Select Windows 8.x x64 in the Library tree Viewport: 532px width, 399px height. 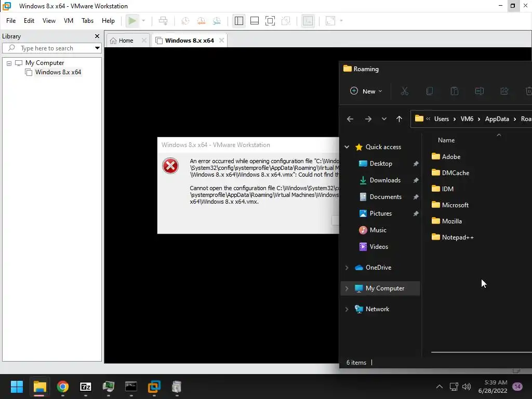click(x=58, y=72)
